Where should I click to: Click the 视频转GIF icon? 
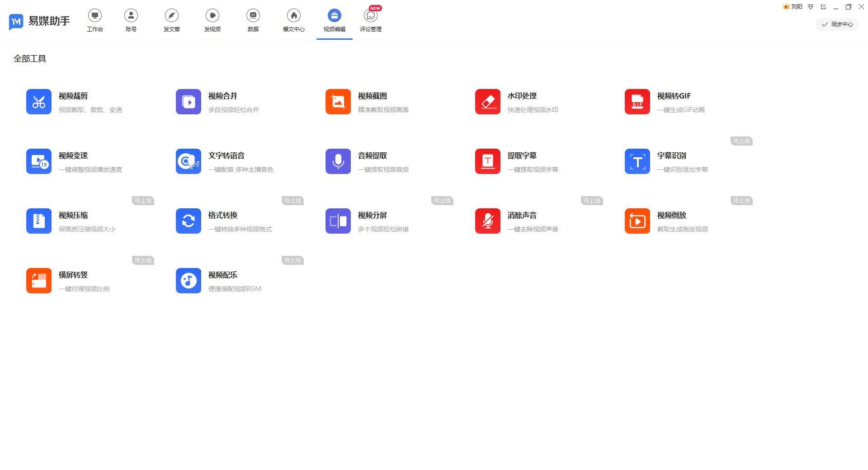pos(637,102)
